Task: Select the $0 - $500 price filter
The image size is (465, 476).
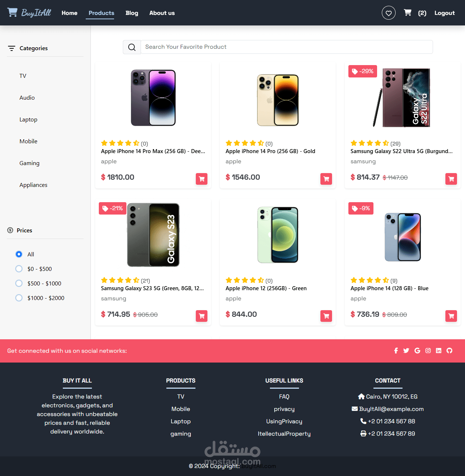Action: tap(19, 269)
